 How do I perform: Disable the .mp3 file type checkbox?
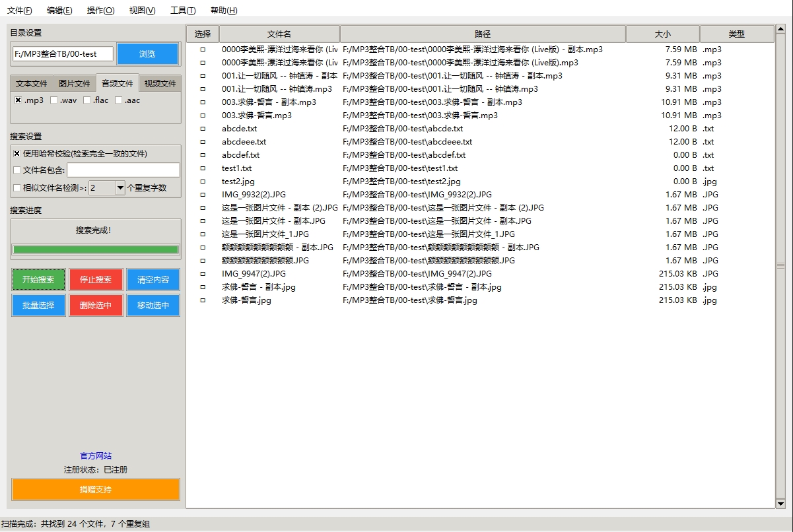(x=17, y=100)
